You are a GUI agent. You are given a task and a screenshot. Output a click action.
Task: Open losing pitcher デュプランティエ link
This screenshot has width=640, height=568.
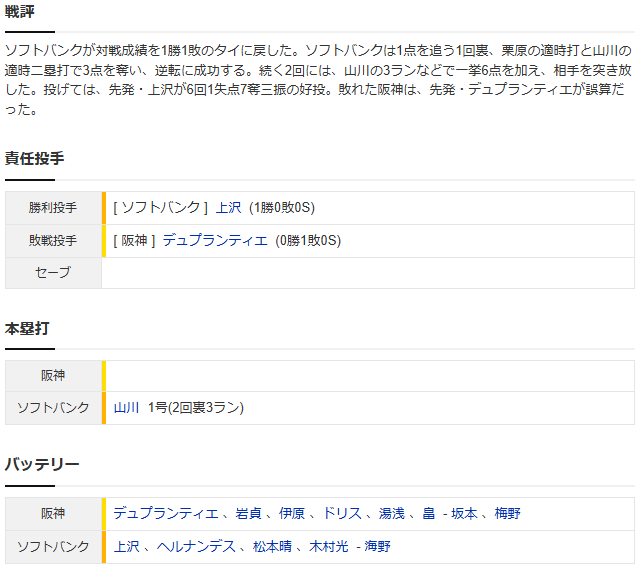(215, 240)
